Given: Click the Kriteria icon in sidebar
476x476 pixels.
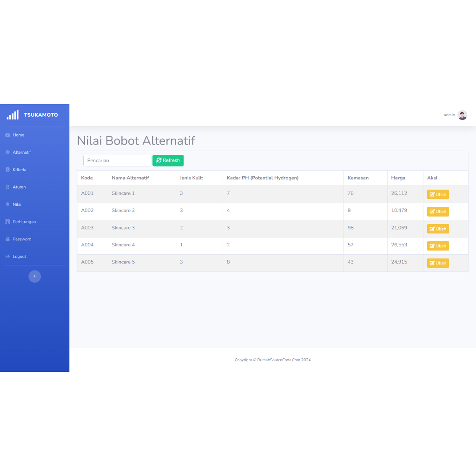Looking at the screenshot, I should click(7, 170).
